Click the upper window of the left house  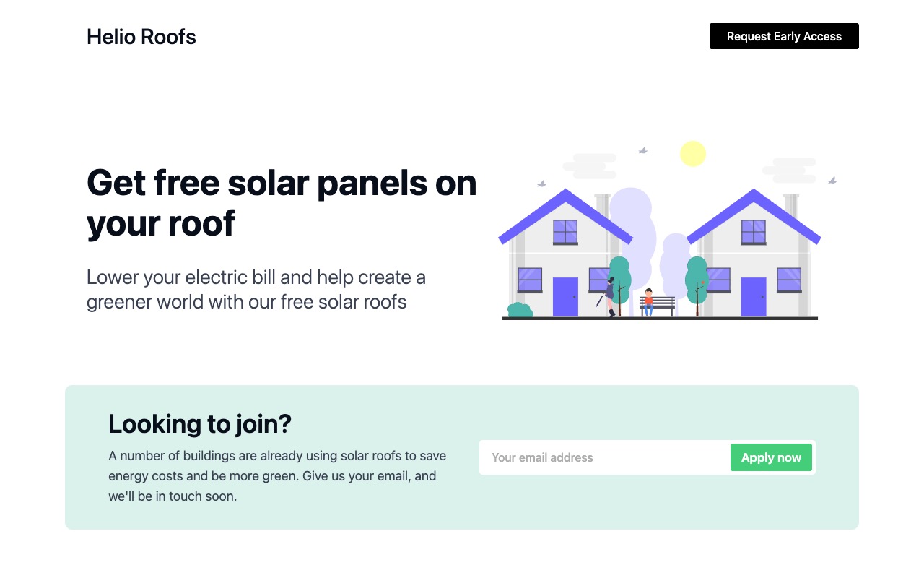coord(565,232)
